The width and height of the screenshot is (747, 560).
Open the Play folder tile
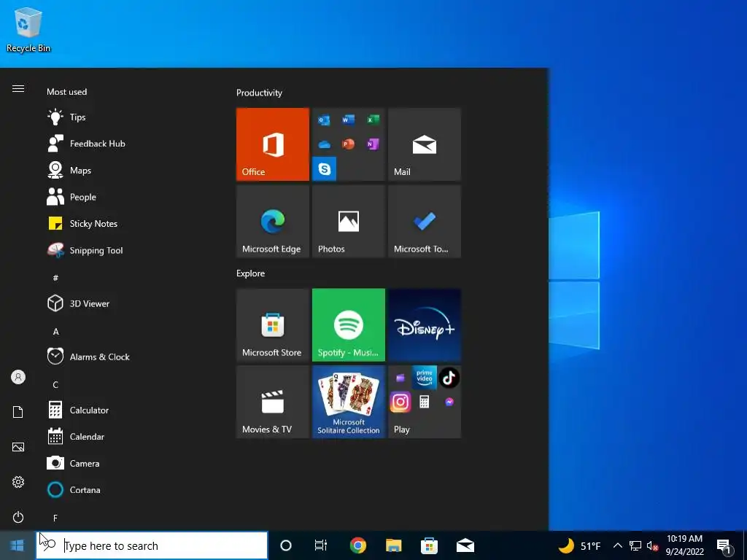425,402
